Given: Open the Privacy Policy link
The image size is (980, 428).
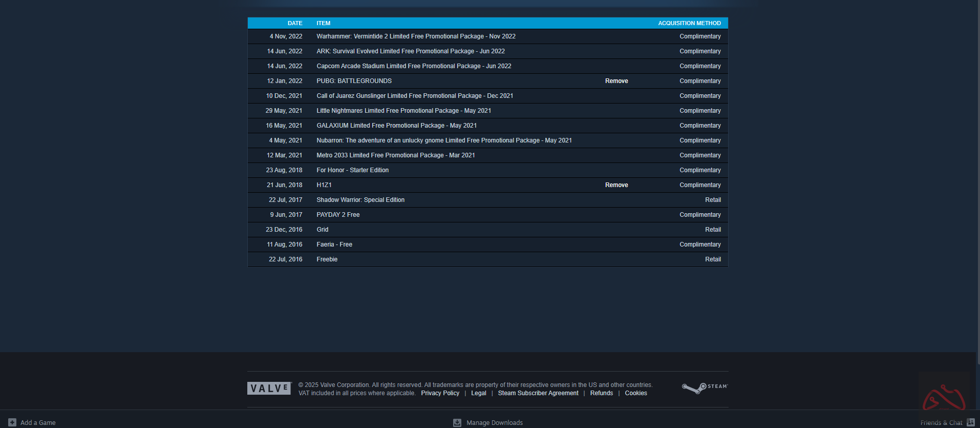Looking at the screenshot, I should click(x=440, y=393).
